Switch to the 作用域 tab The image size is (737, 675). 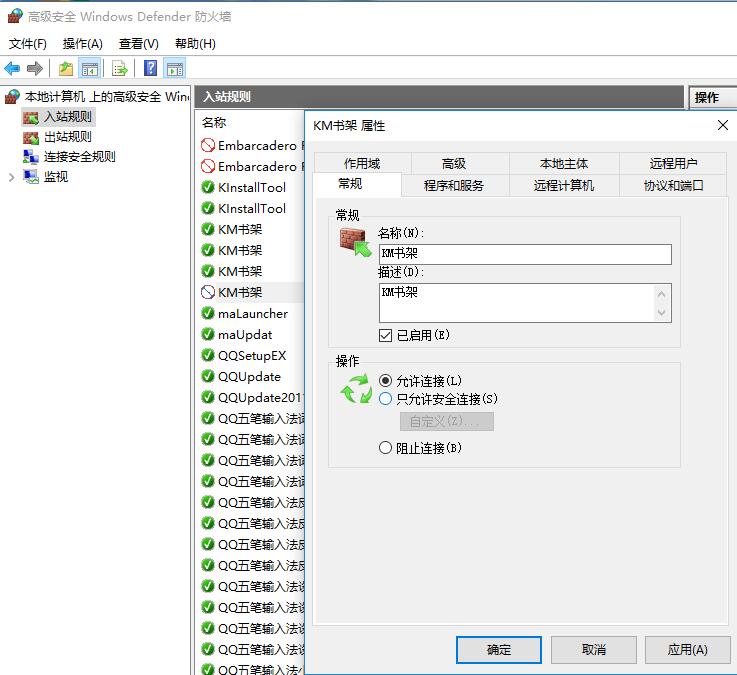tap(362, 163)
